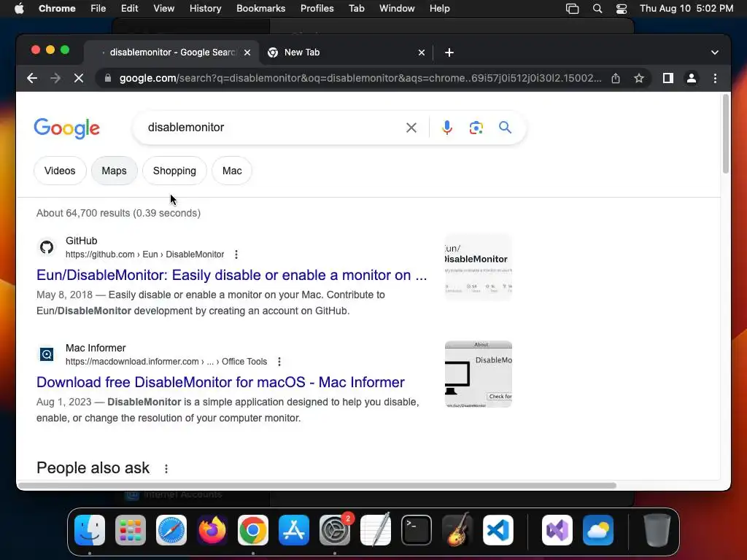Select the Mac filter chip
747x560 pixels.
coord(232,171)
